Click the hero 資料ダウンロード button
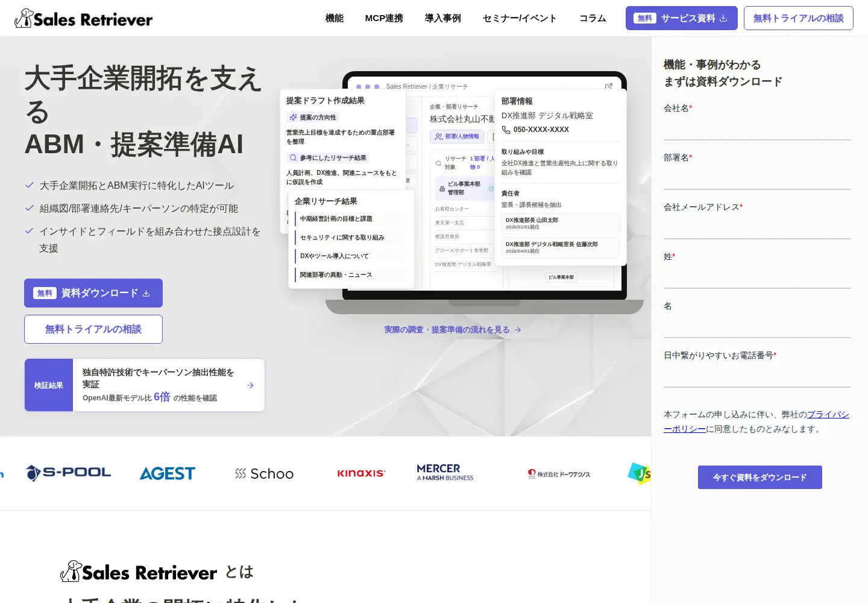This screenshot has width=868, height=603. [x=93, y=293]
